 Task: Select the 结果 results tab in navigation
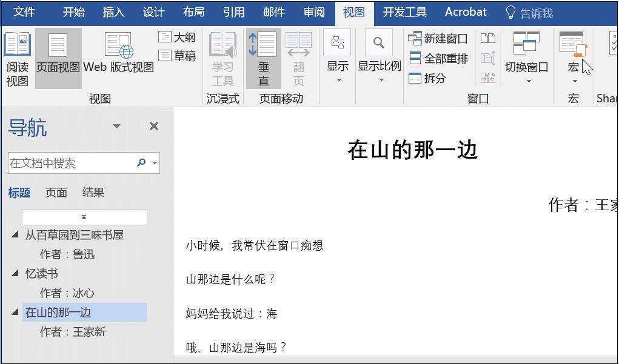click(93, 193)
